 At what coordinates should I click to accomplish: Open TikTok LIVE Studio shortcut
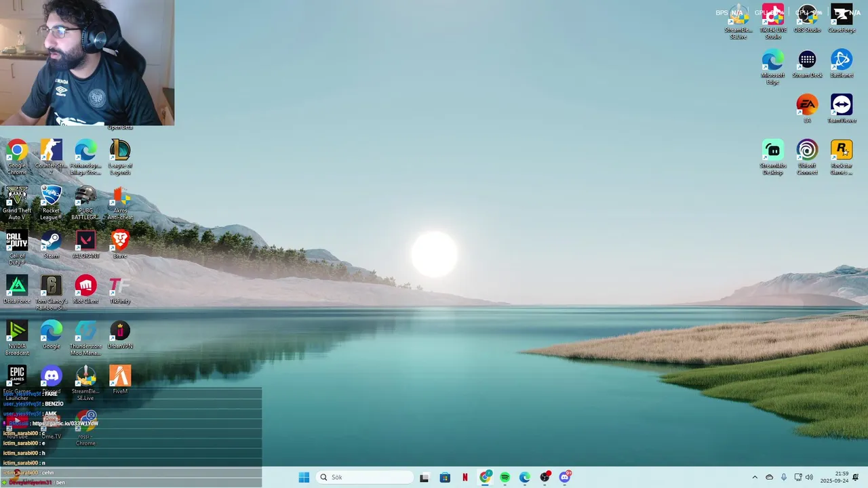coord(773,22)
